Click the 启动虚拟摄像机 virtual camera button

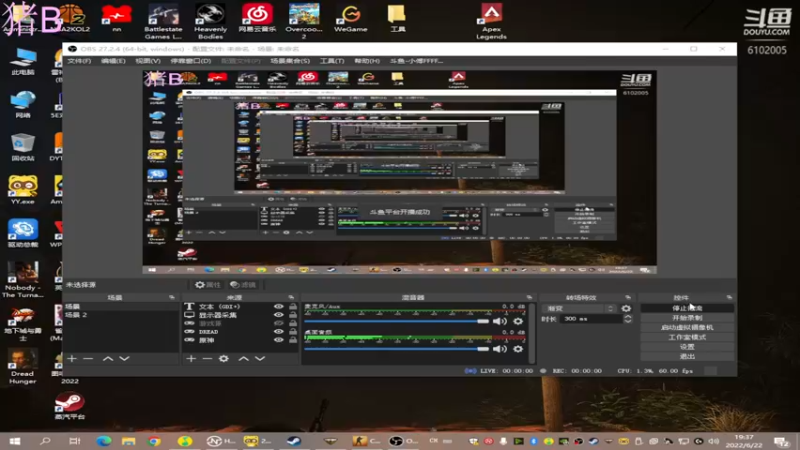(687, 328)
